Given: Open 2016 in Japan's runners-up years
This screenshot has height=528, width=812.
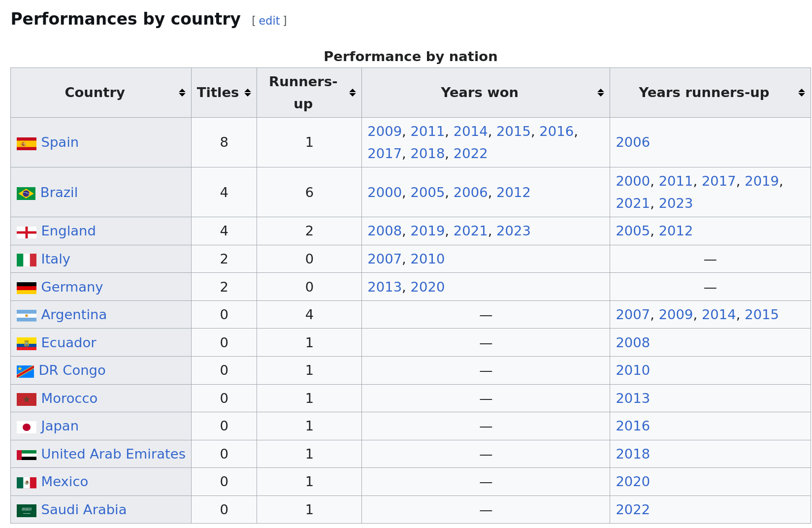Looking at the screenshot, I should coord(633,426).
